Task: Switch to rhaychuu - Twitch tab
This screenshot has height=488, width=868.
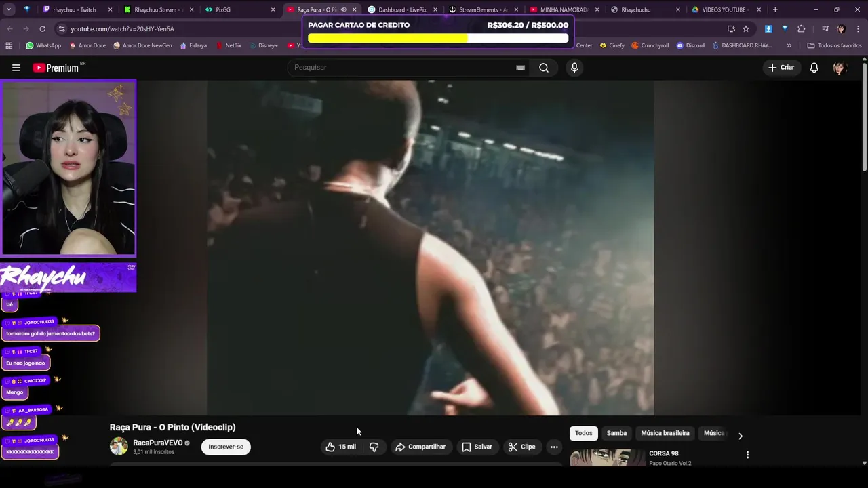Action: 75,9
